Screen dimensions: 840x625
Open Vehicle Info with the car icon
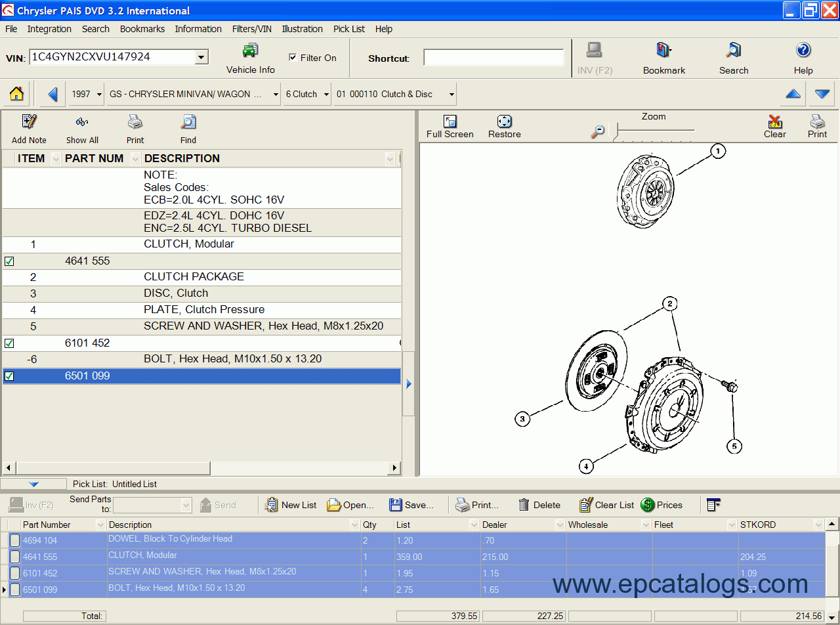click(250, 58)
